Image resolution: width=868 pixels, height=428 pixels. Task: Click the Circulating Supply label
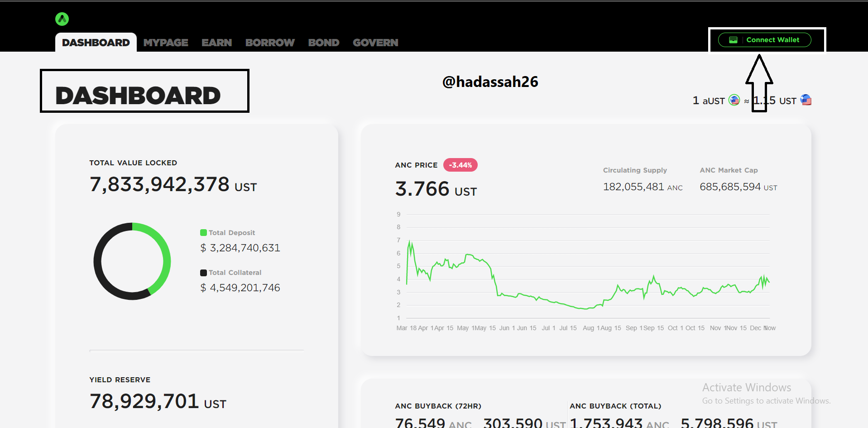(635, 170)
